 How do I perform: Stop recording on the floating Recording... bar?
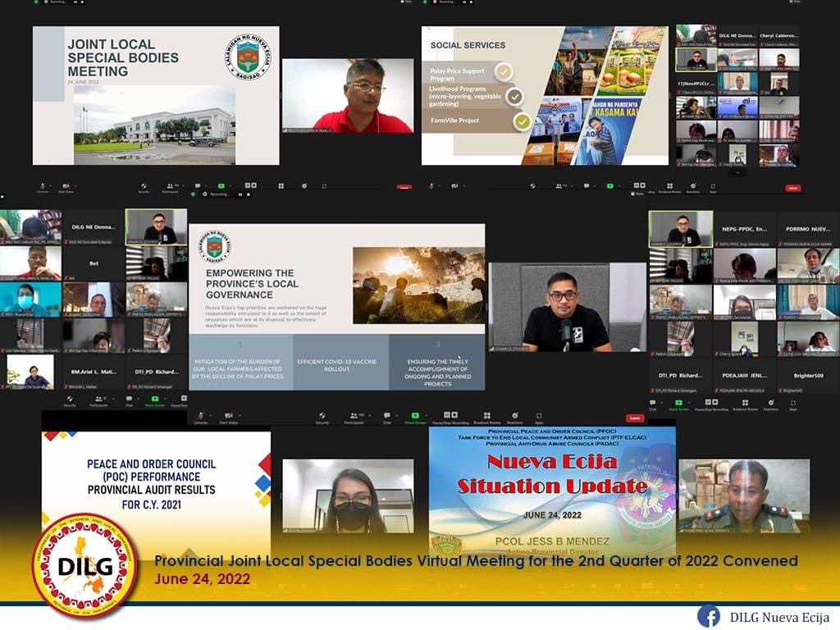click(248, 194)
